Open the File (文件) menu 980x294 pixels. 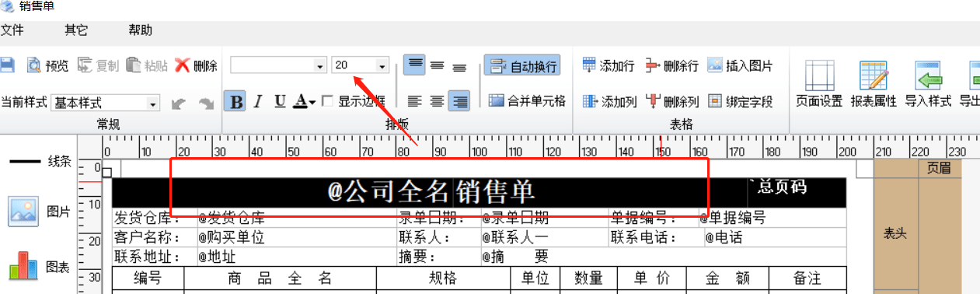click(x=12, y=30)
